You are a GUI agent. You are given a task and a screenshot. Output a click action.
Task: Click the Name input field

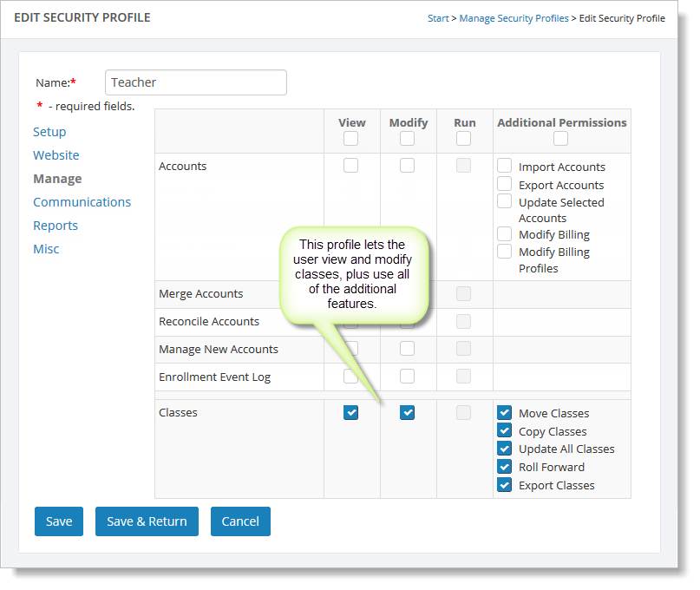pyautogui.click(x=195, y=82)
